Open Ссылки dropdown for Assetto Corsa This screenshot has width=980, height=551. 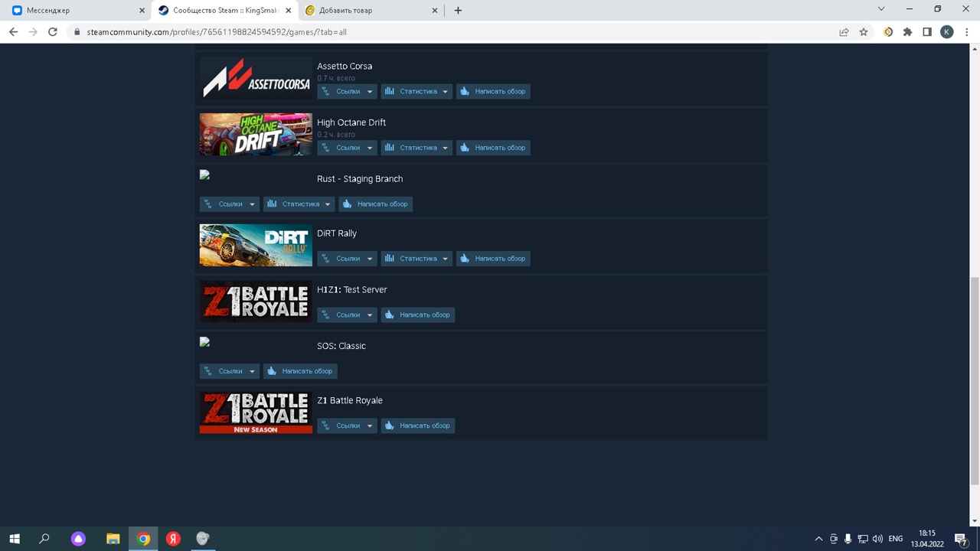coord(347,91)
